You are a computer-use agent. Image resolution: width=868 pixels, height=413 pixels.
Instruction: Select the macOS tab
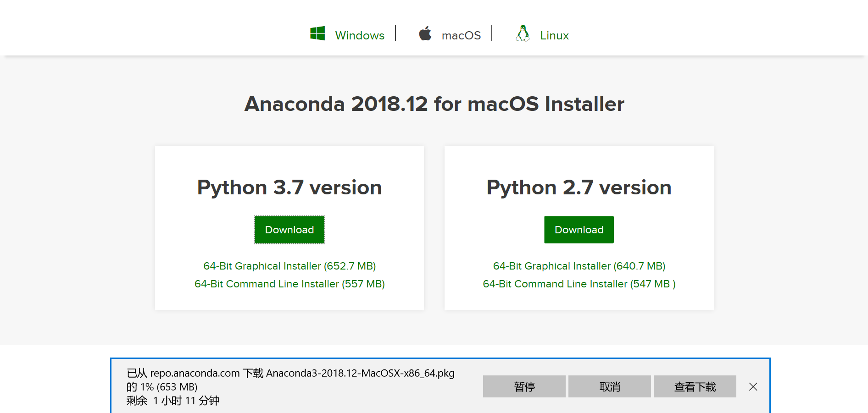point(461,35)
